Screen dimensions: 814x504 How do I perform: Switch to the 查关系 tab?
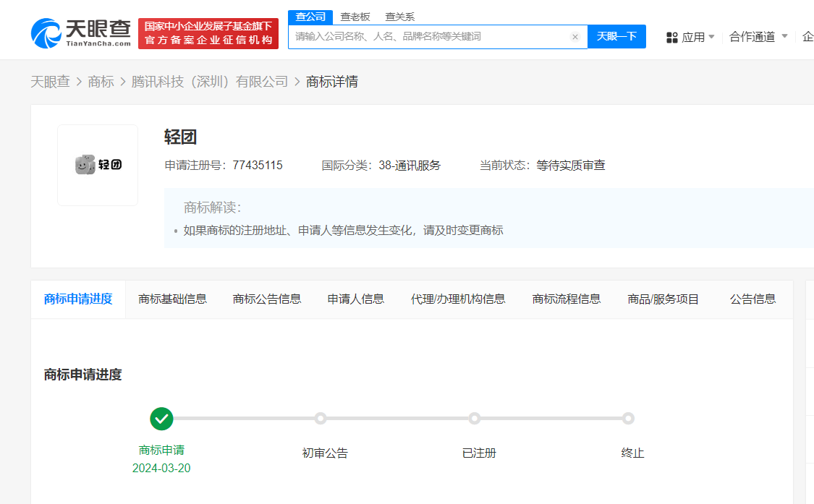point(399,16)
